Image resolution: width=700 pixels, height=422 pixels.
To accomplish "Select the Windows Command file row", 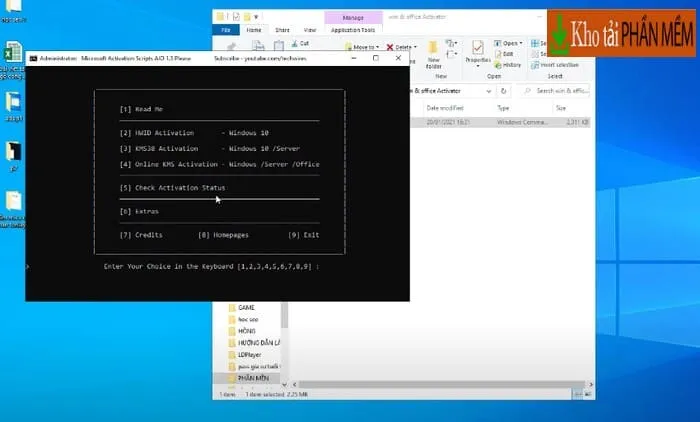I will coord(500,122).
